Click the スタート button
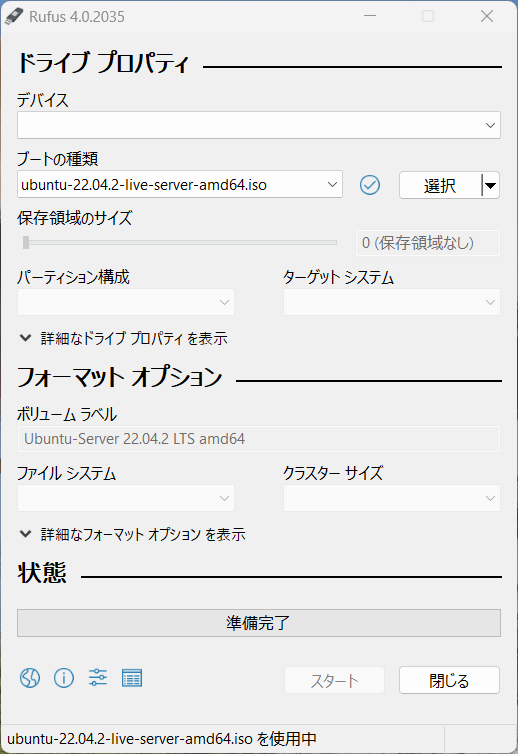The image size is (518, 754). [334, 680]
